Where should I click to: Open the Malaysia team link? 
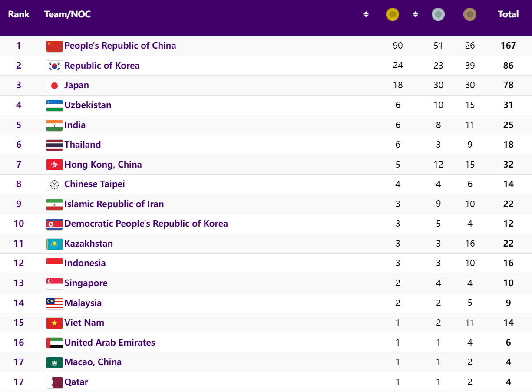coord(83,303)
